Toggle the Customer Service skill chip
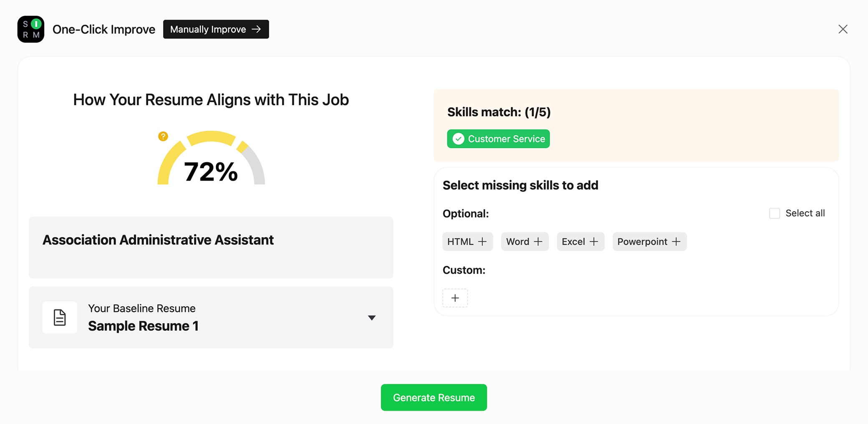 498,139
